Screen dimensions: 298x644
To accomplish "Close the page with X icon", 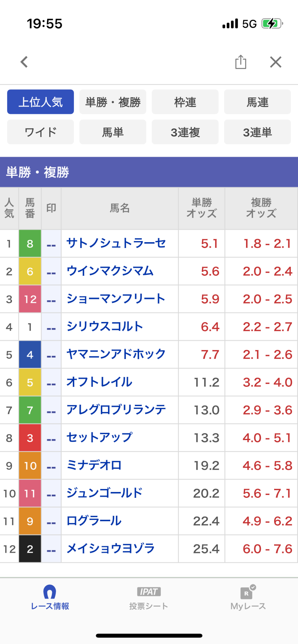I will click(x=276, y=62).
